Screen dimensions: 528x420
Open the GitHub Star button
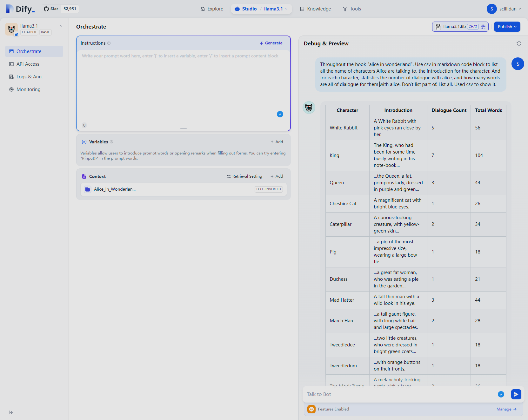[x=51, y=9]
